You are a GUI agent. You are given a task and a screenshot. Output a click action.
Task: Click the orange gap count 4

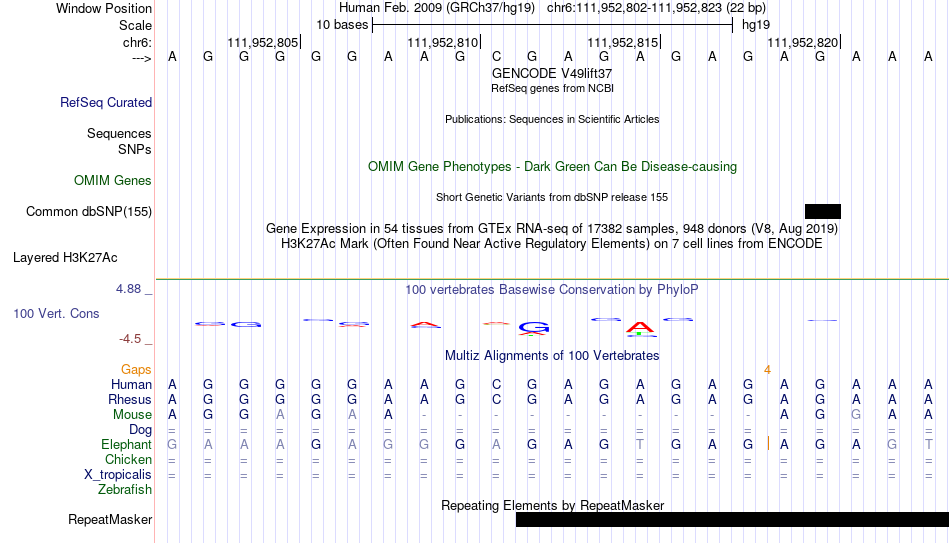point(767,370)
